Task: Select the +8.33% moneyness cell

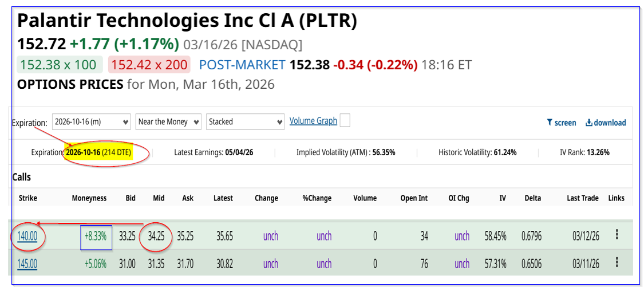Action: (96, 235)
